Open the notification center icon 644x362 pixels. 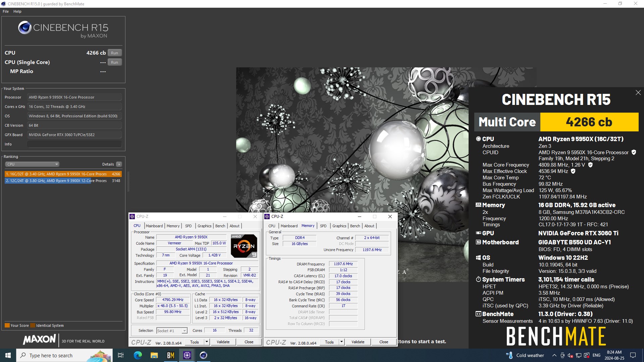click(633, 355)
